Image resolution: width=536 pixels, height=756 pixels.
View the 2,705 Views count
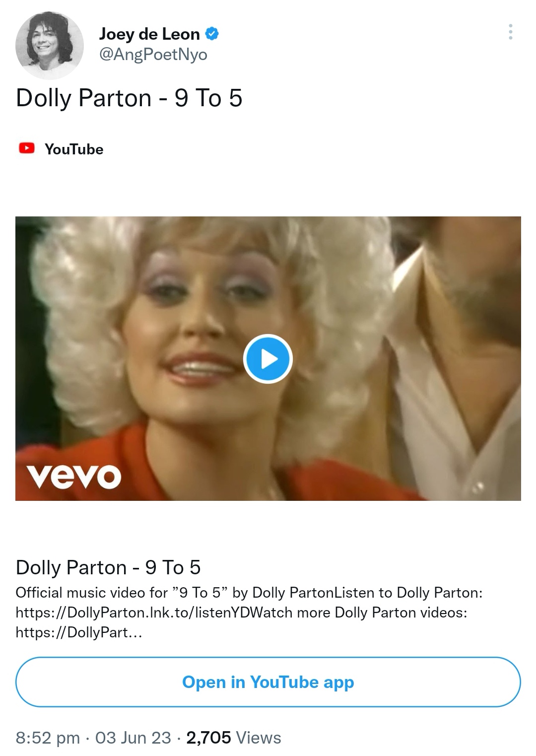pos(234,738)
